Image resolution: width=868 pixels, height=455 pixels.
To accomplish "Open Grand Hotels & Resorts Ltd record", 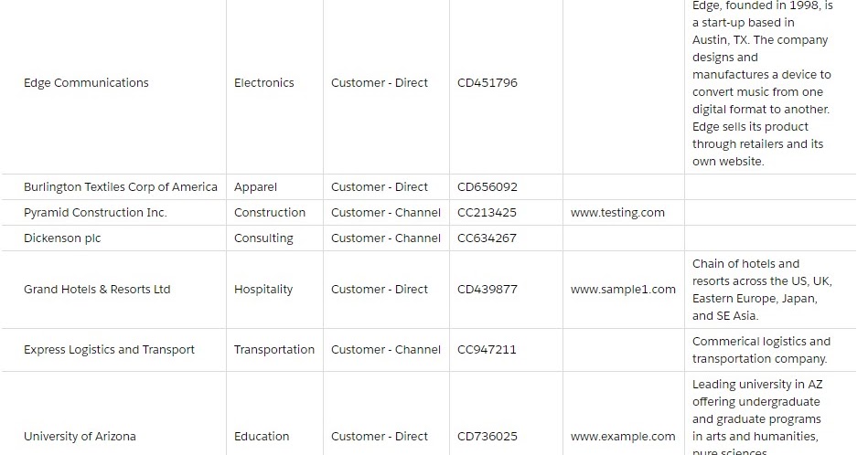I will [x=97, y=289].
